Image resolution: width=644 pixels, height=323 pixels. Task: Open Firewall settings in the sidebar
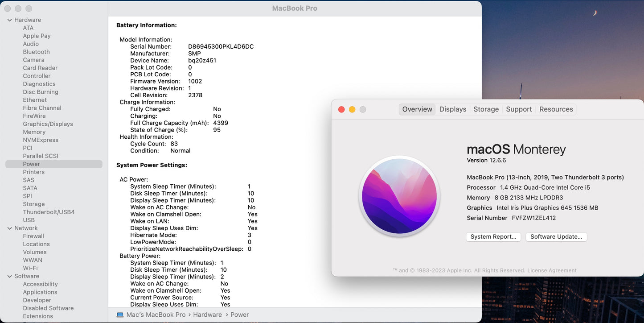pos(33,236)
